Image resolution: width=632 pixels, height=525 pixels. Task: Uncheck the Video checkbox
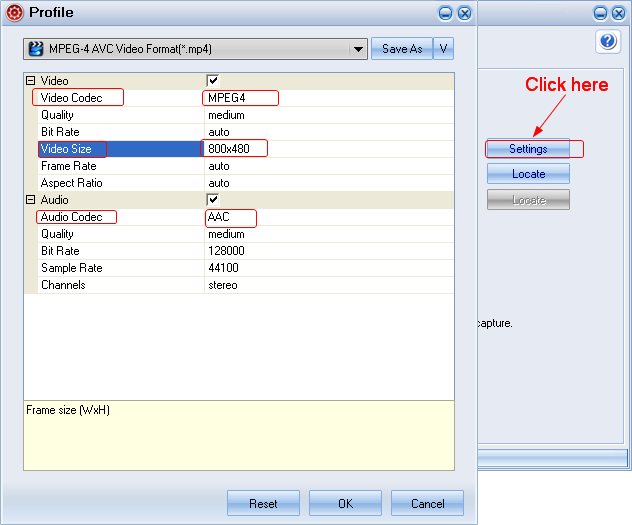pyautogui.click(x=213, y=81)
